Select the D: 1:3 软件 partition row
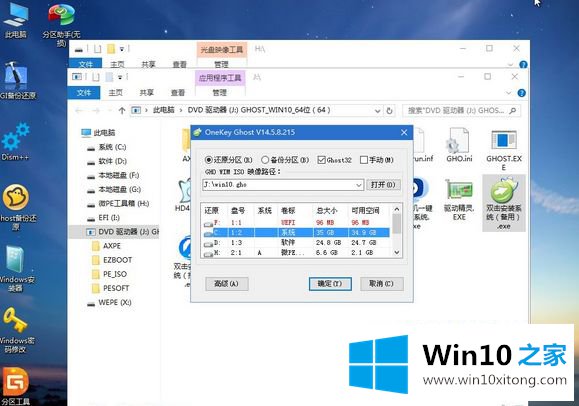The height and width of the screenshot is (406, 579). coord(296,243)
